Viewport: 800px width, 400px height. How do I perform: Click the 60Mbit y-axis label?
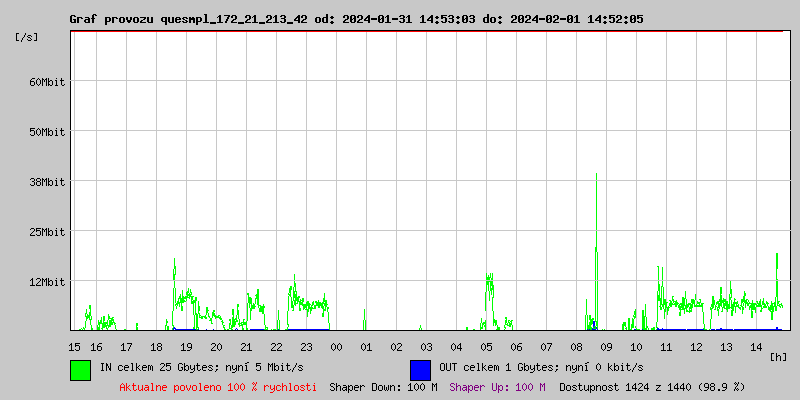tap(47, 82)
